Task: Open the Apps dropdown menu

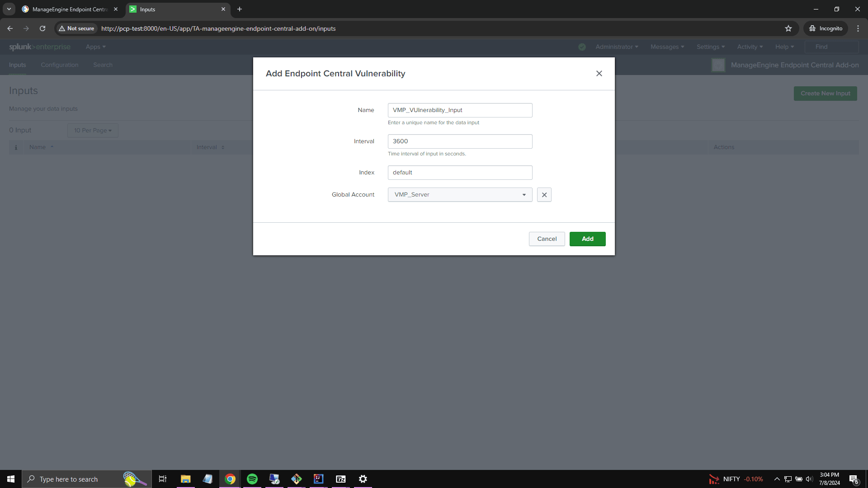Action: pos(95,47)
